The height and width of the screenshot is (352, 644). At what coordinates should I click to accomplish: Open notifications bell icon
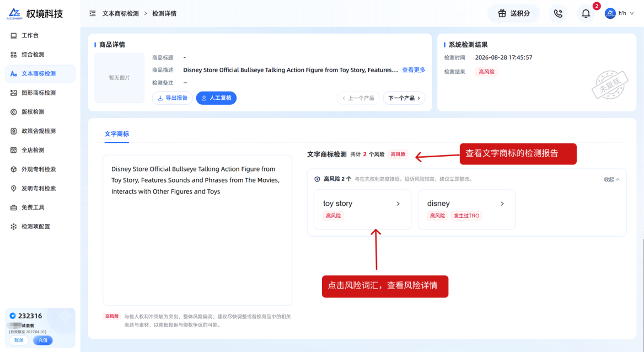[x=586, y=14]
